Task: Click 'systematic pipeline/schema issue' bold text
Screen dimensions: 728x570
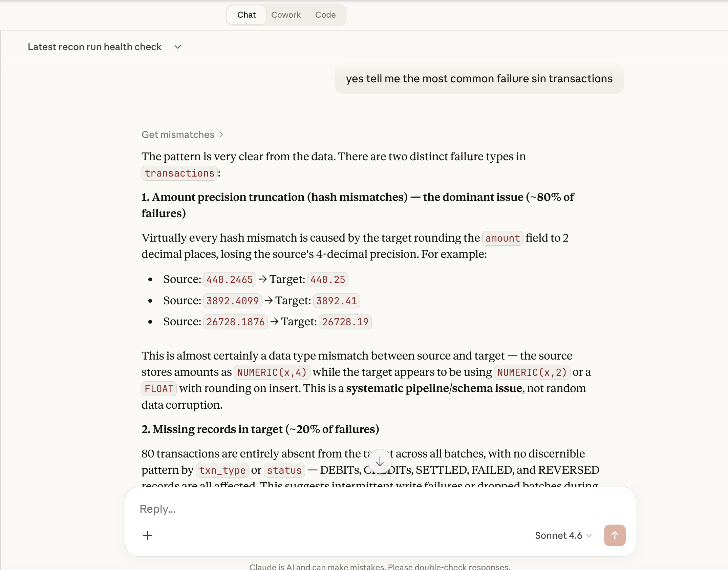Action: pyautogui.click(x=434, y=388)
